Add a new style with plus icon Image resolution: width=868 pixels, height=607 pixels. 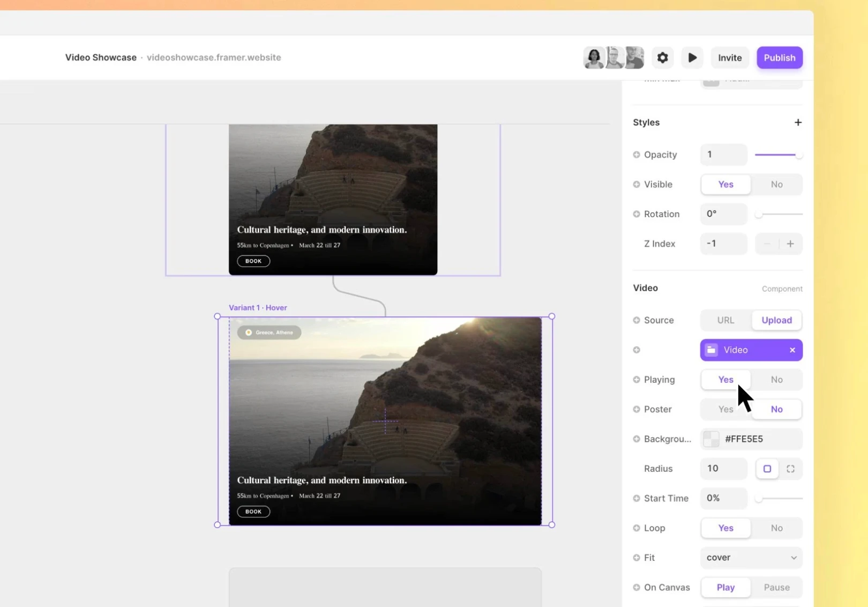(798, 122)
